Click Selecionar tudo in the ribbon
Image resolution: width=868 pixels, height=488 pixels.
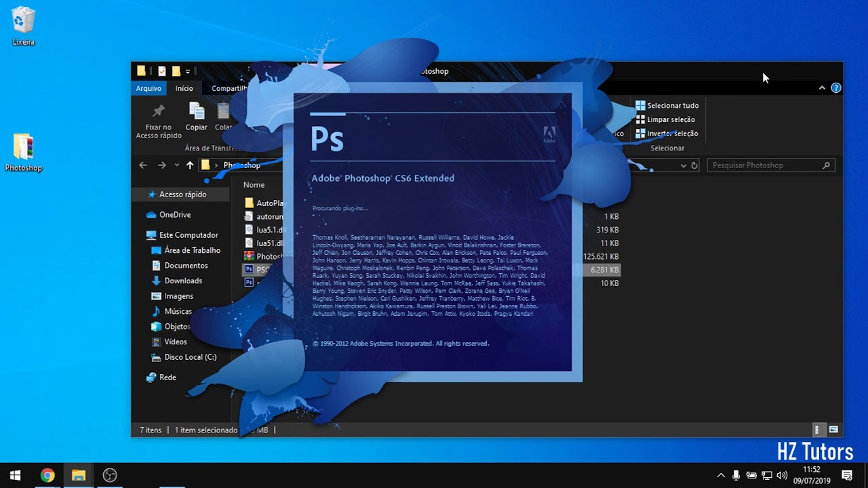click(667, 106)
